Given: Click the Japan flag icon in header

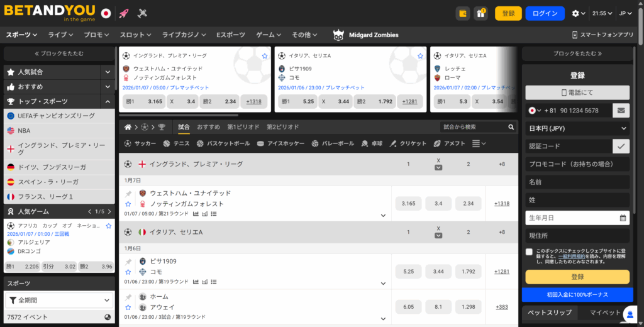Looking at the screenshot, I should tap(106, 14).
